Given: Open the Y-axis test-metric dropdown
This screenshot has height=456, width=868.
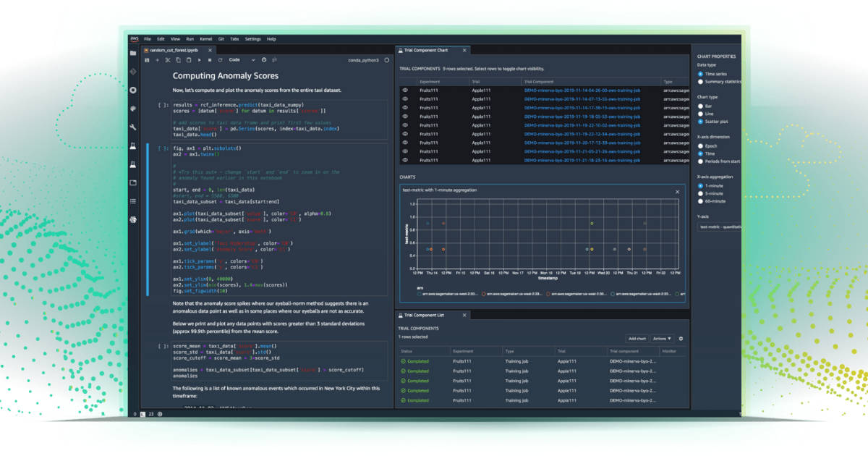Looking at the screenshot, I should (720, 229).
